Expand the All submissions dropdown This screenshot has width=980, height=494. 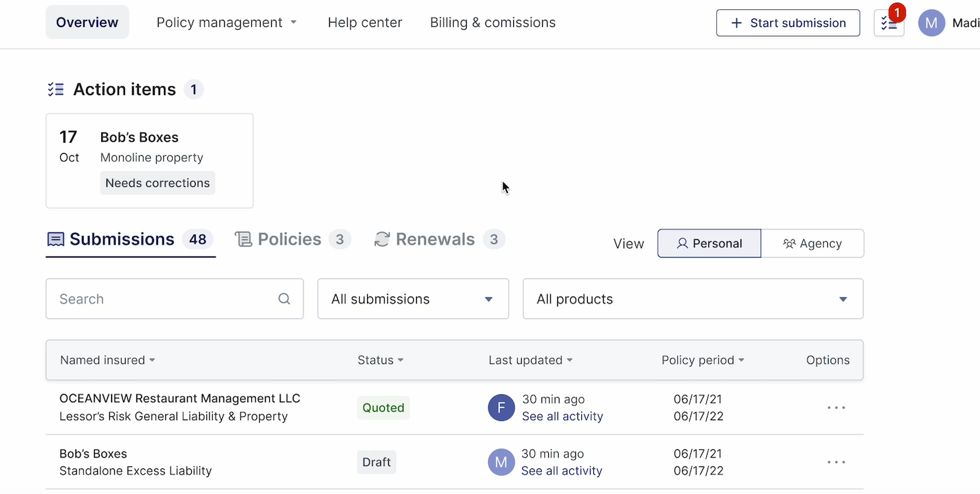pos(413,299)
